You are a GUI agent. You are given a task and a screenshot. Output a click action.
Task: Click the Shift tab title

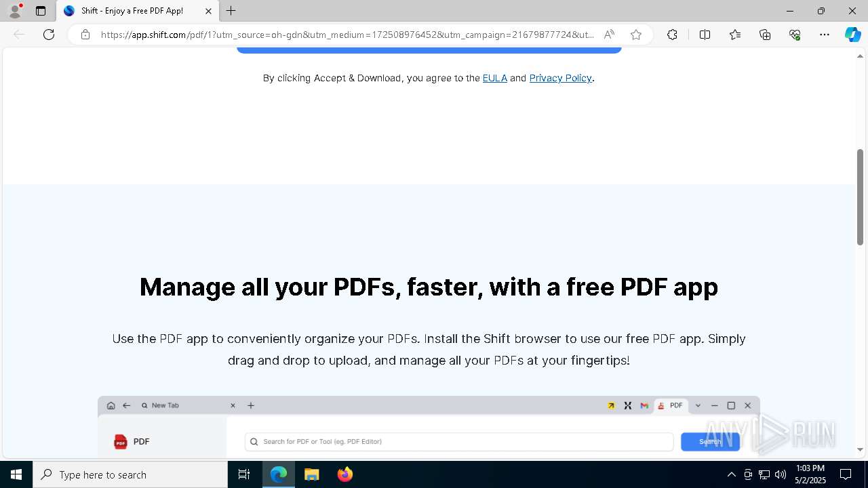tap(132, 11)
